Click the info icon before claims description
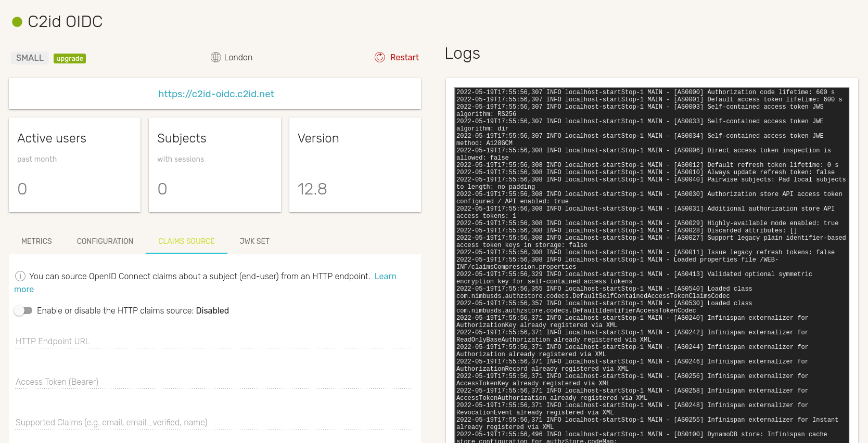Screen dimensions: 868x443 point(20,276)
